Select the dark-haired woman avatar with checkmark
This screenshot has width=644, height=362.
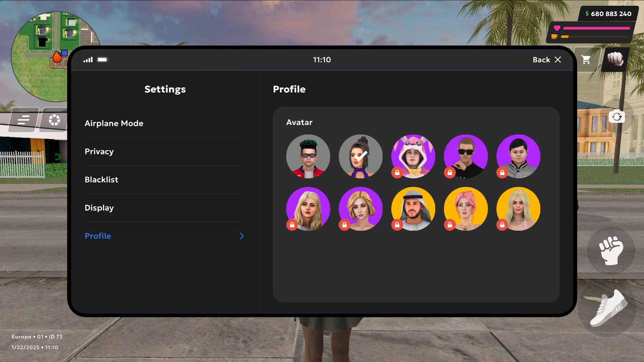[x=361, y=156]
